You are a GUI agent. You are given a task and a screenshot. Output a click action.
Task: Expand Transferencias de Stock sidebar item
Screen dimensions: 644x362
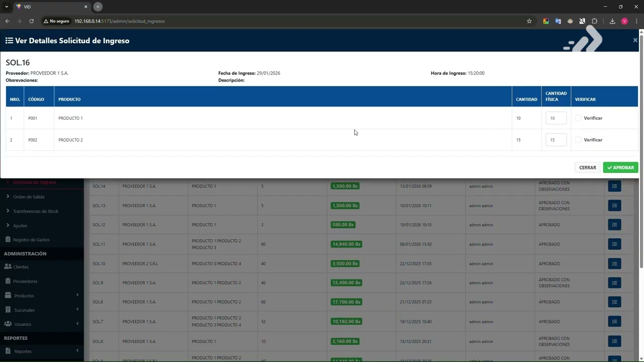pyautogui.click(x=42, y=211)
